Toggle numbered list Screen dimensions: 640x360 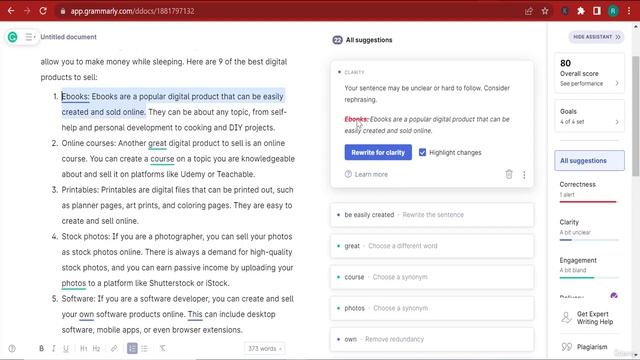tap(132, 348)
